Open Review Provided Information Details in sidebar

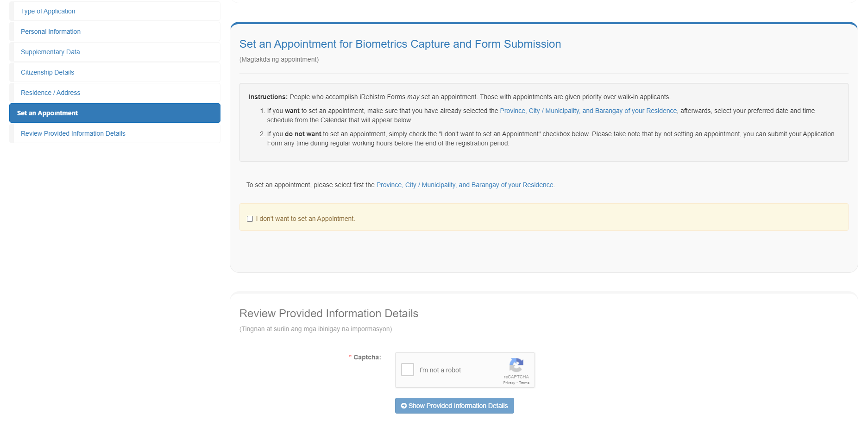[x=73, y=133]
